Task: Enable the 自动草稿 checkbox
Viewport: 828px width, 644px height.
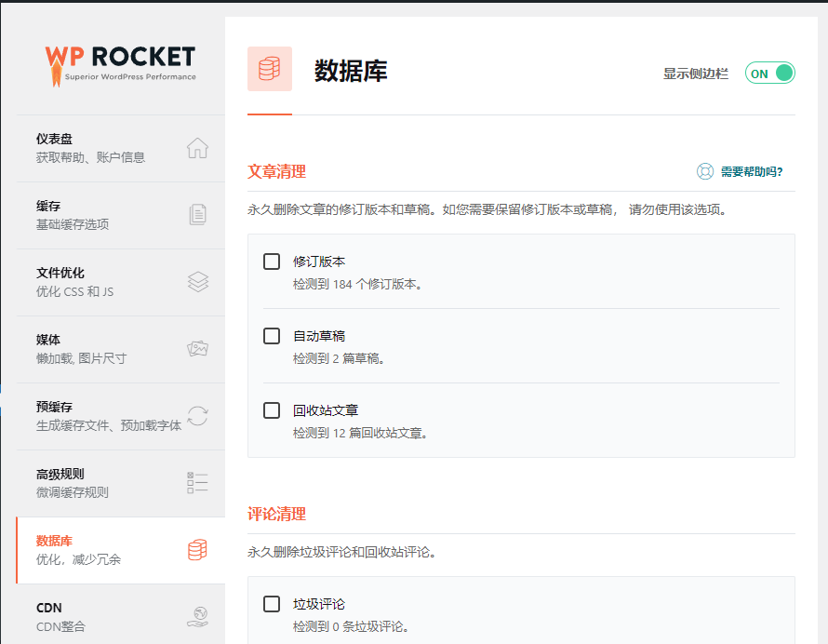Action: [272, 336]
